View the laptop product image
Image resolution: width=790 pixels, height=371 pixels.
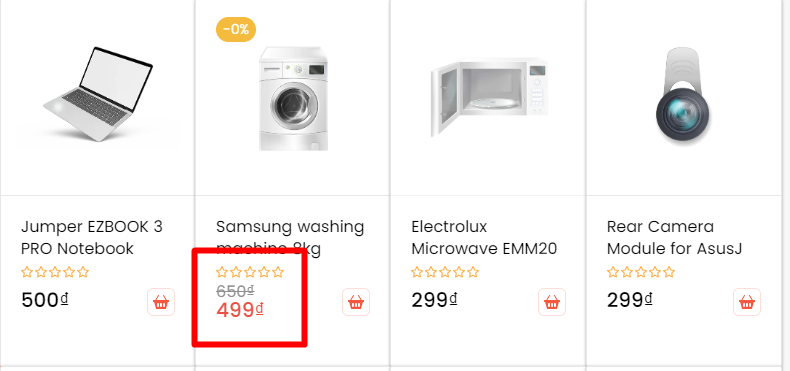[98, 94]
